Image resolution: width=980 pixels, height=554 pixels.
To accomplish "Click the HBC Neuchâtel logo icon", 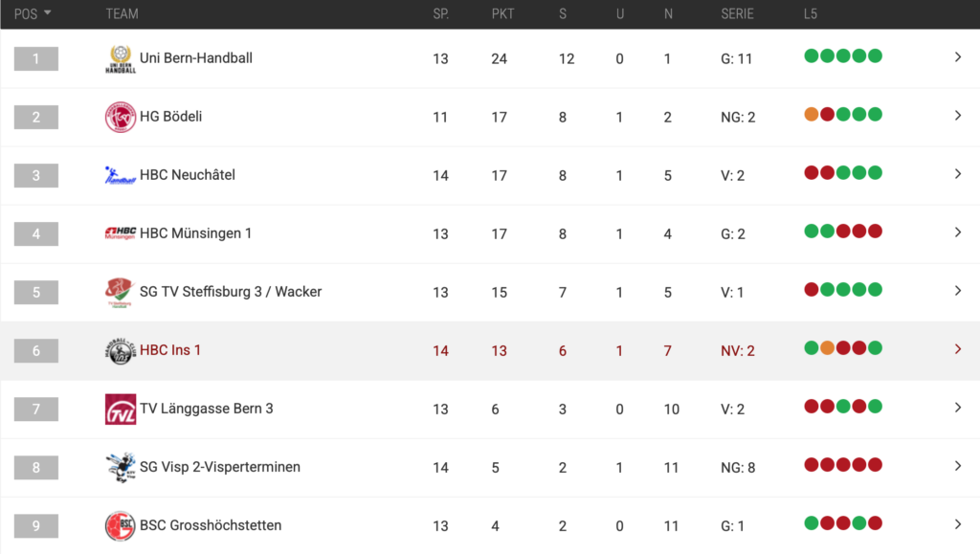I will click(120, 175).
